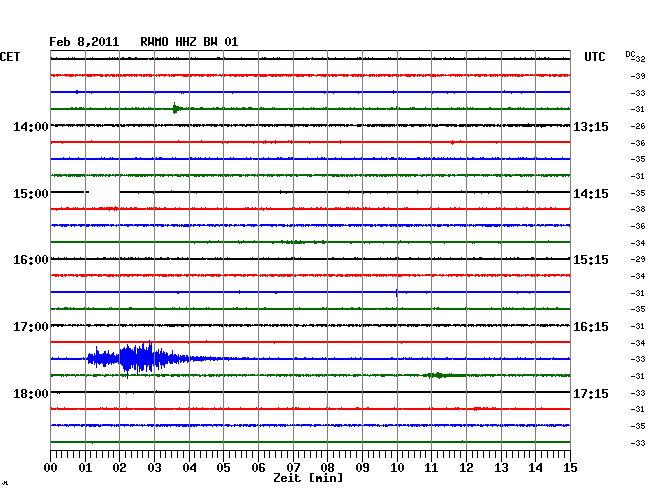This screenshot has width=650, height=494.
Task: Click the DC column header label
Action: pos(630,54)
